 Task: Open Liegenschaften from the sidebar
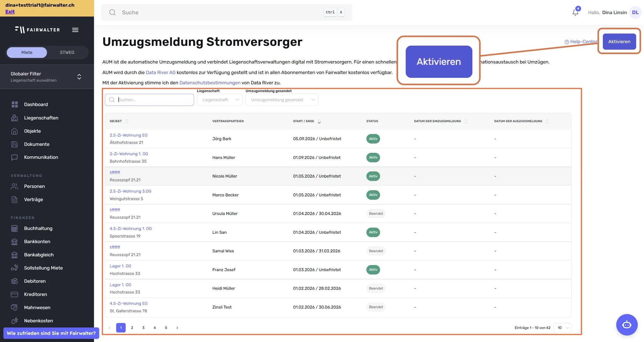coord(41,118)
